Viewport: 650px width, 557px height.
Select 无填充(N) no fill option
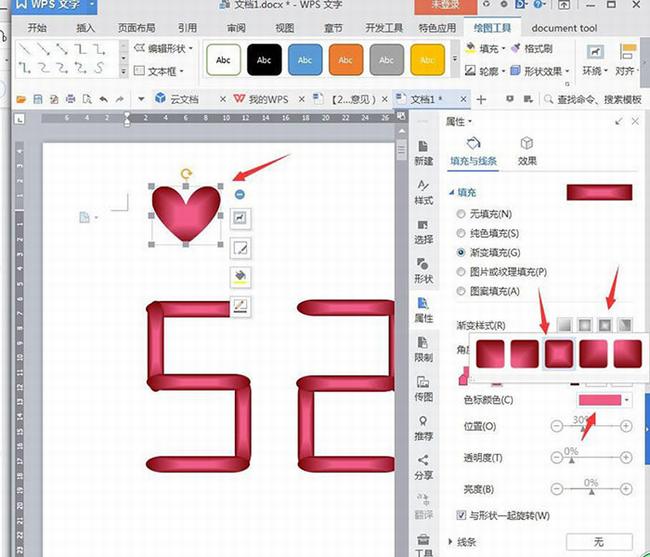(484, 214)
